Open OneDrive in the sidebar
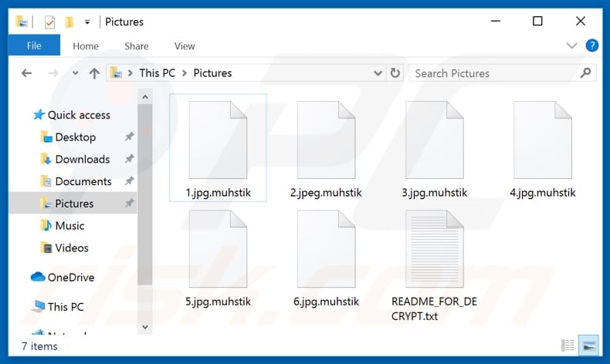This screenshot has width=610, height=364. (70, 278)
